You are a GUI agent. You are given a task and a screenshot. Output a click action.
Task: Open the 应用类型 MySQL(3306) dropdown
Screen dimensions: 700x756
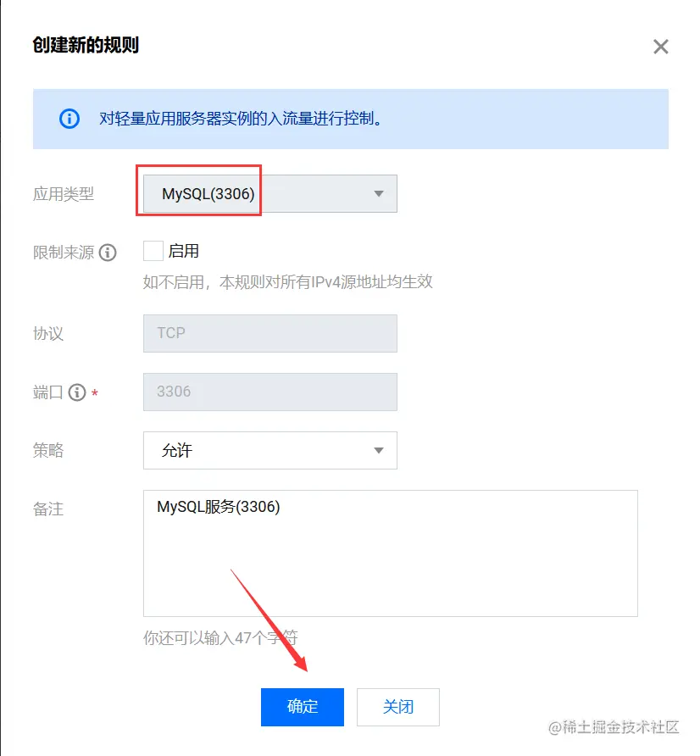270,194
